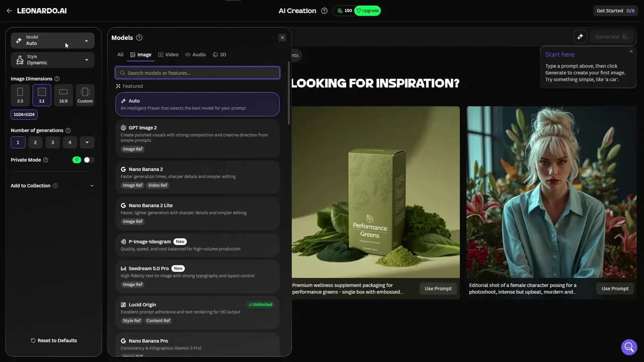Use Prompt for the female character image

click(x=615, y=289)
